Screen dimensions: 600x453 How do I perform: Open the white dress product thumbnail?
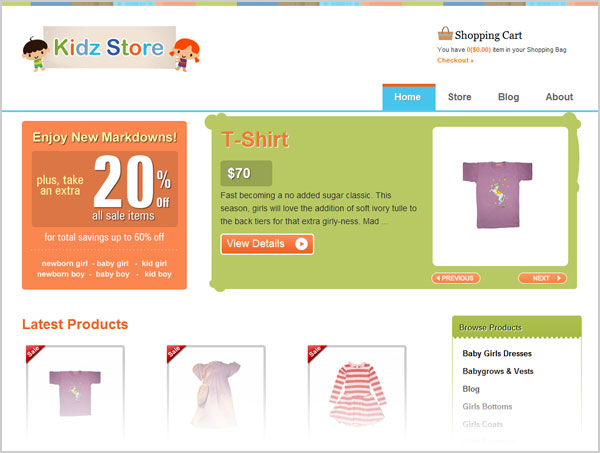216,391
